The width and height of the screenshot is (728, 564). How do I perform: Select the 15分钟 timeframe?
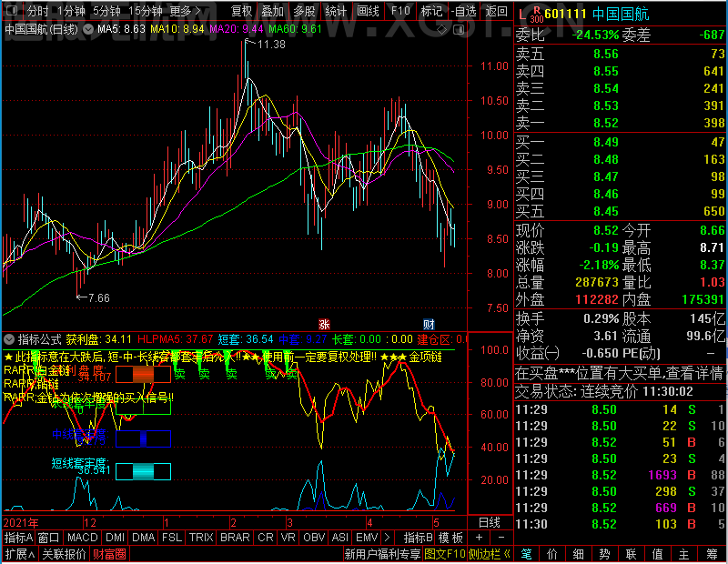pyautogui.click(x=145, y=11)
